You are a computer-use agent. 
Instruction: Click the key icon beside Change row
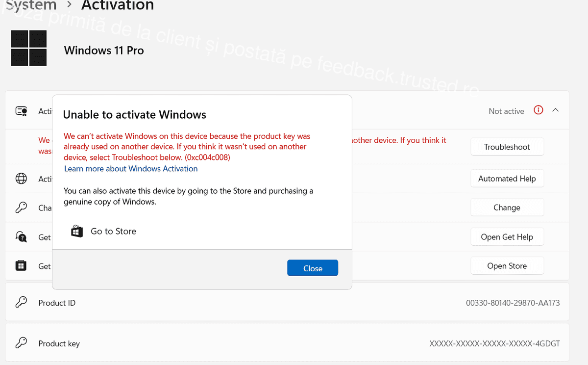[x=21, y=208]
